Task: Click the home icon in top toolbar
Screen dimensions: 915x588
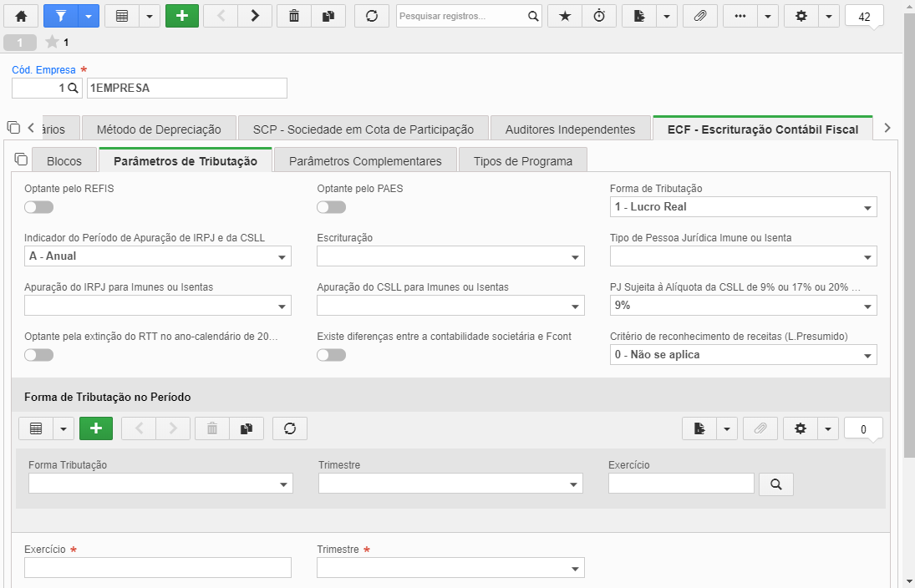Action: 21,16
